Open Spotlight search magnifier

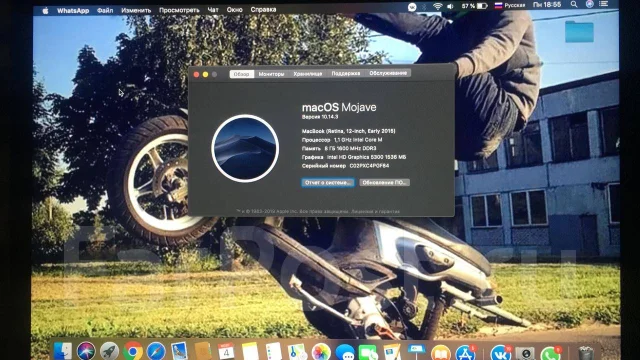(574, 4)
